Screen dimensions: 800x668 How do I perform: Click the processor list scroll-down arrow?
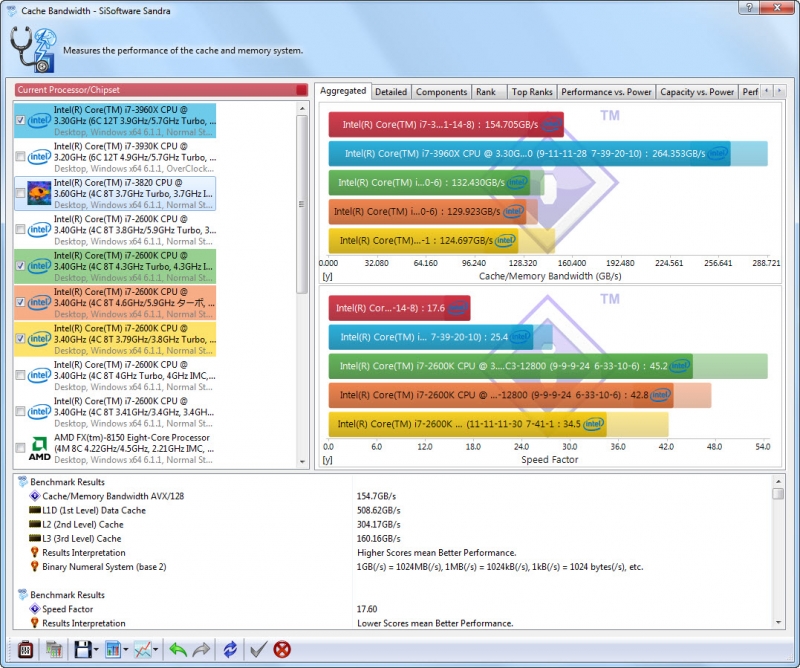pos(302,462)
